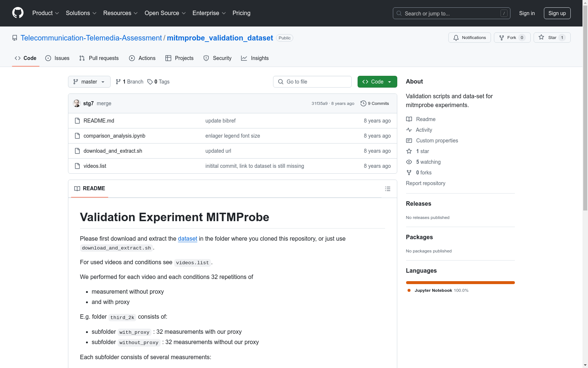This screenshot has height=368, width=588.
Task: Click the Sign up button
Action: [x=557, y=13]
